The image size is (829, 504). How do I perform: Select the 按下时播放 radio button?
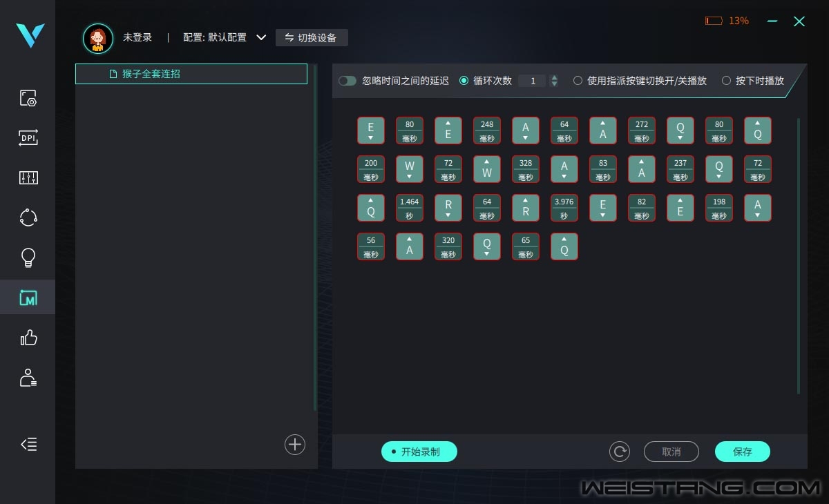tap(726, 81)
